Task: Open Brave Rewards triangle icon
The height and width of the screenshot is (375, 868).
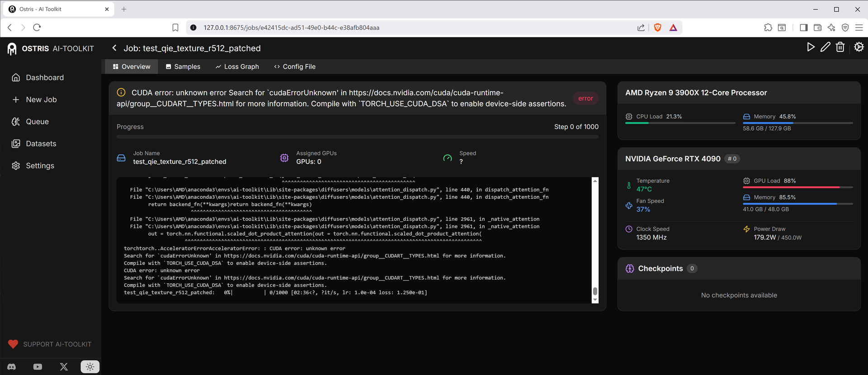Action: coord(673,28)
